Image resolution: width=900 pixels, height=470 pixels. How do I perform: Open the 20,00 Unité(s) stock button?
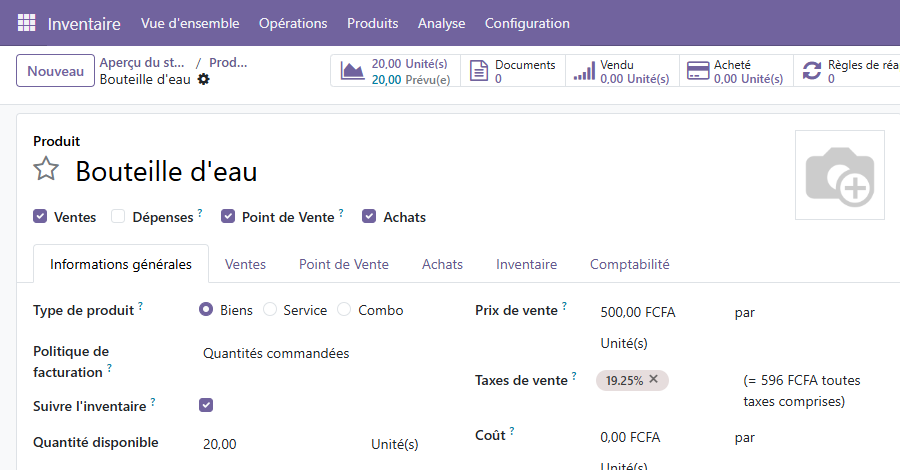click(395, 71)
